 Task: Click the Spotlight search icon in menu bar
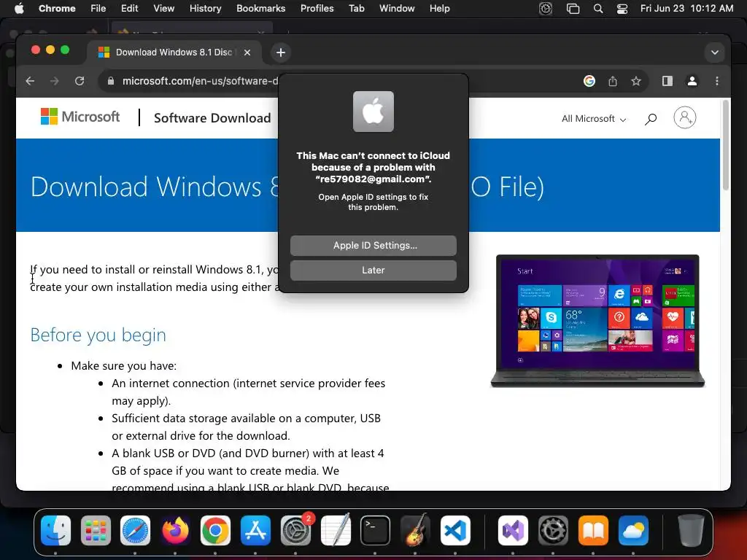598,9
